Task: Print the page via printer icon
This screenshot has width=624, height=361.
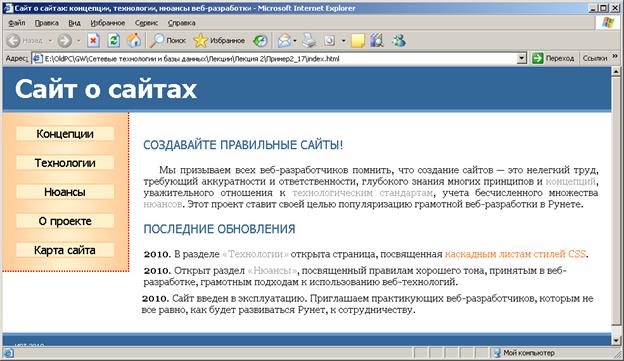Action: click(x=309, y=40)
